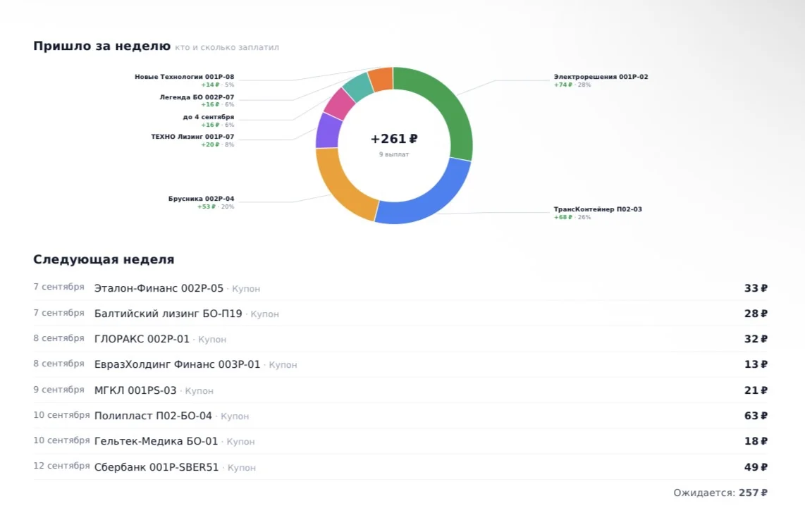Select the pink chart segment
This screenshot has width=805, height=532.
pos(338,104)
